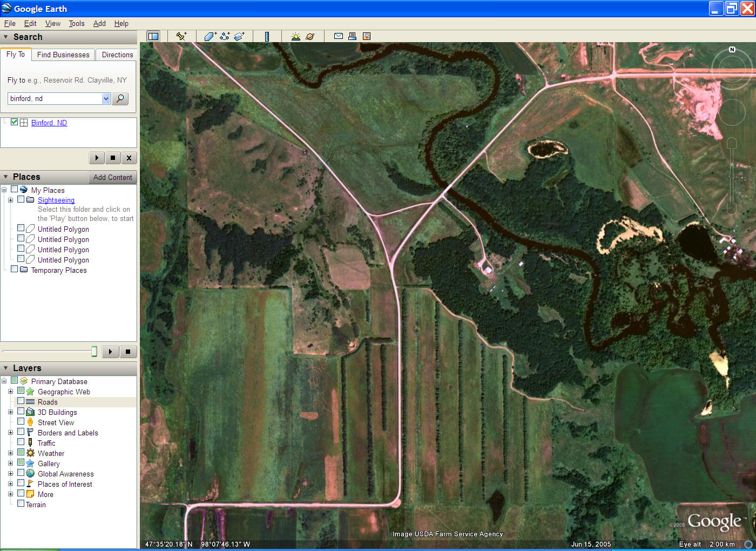
Task: Switch to the Directions tab
Action: tap(117, 55)
